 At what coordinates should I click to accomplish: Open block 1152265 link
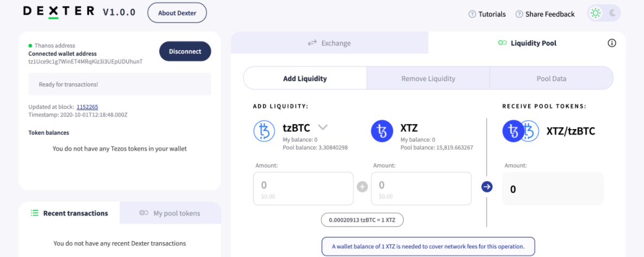coord(87,107)
